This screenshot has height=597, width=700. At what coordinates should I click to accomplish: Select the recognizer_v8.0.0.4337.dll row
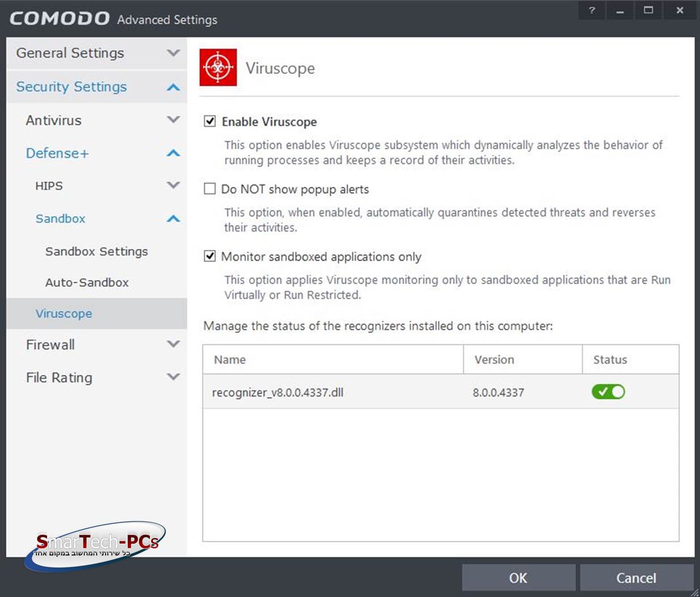(x=441, y=391)
